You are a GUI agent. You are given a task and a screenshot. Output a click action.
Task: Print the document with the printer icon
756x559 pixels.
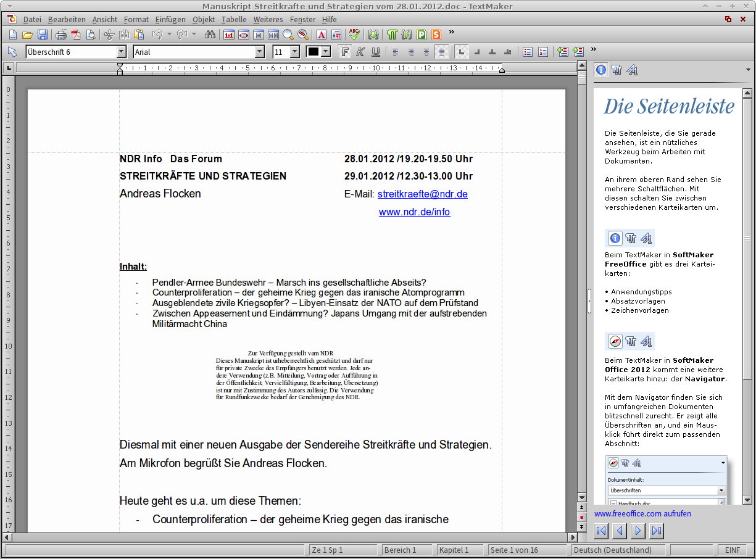pyautogui.click(x=61, y=35)
